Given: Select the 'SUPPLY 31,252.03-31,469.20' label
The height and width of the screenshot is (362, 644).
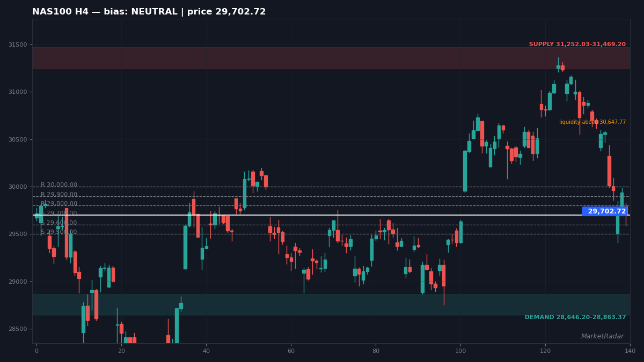Looking at the screenshot, I should pos(577,45).
